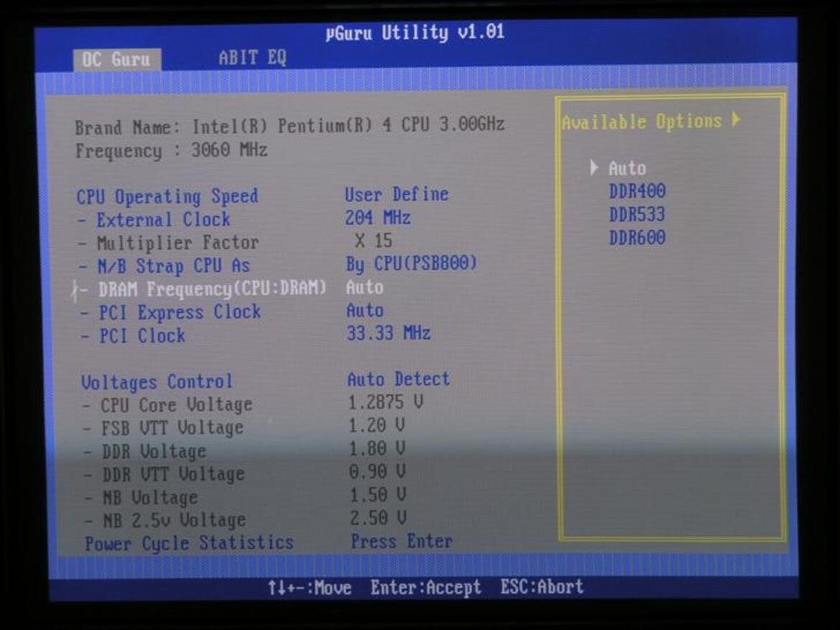This screenshot has width=840, height=630.
Task: Click the Enter:Accept hint
Action: 426,588
